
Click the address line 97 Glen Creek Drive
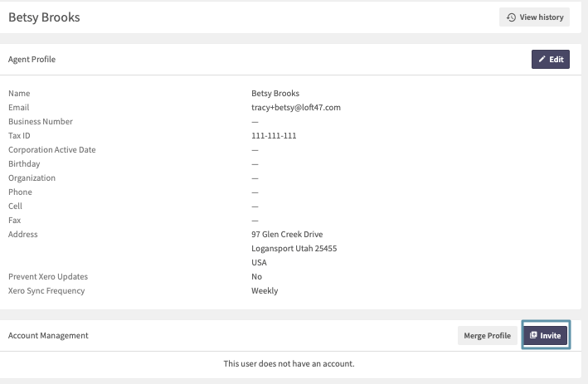click(x=287, y=235)
